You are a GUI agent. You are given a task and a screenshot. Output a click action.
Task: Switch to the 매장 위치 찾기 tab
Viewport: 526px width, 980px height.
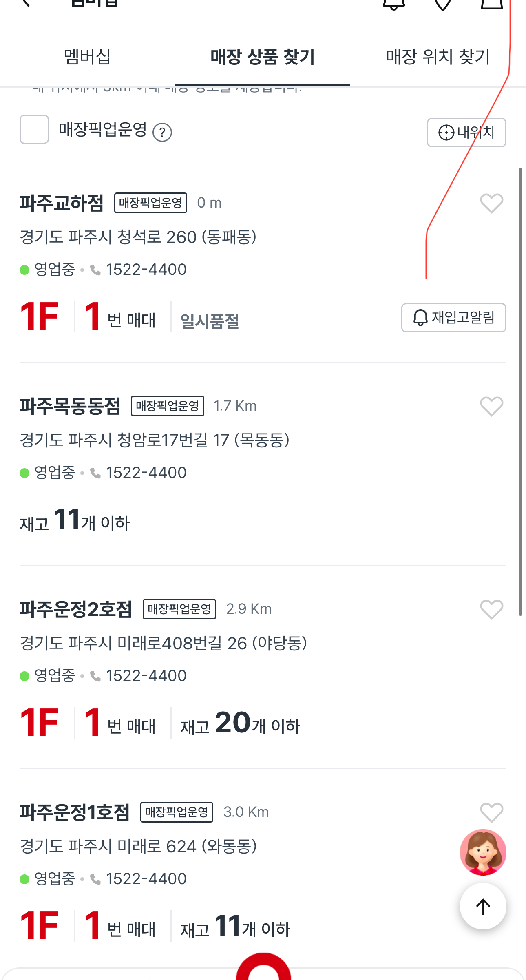pyautogui.click(x=438, y=57)
